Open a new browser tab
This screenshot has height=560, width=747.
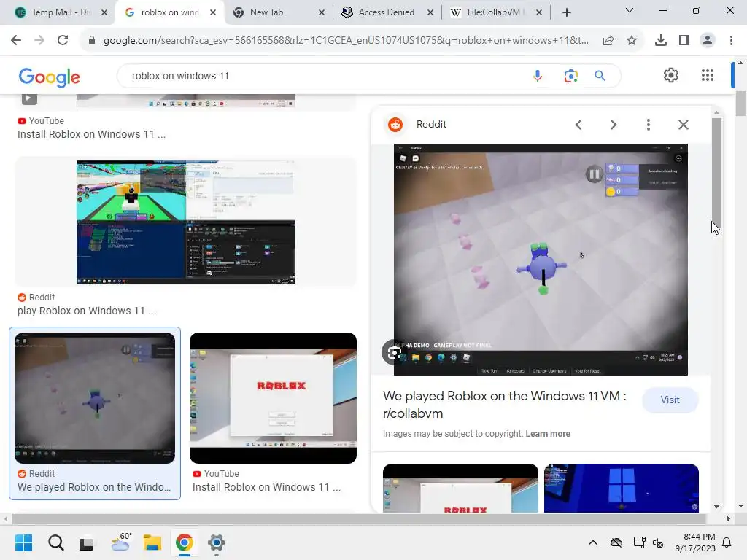tap(566, 12)
